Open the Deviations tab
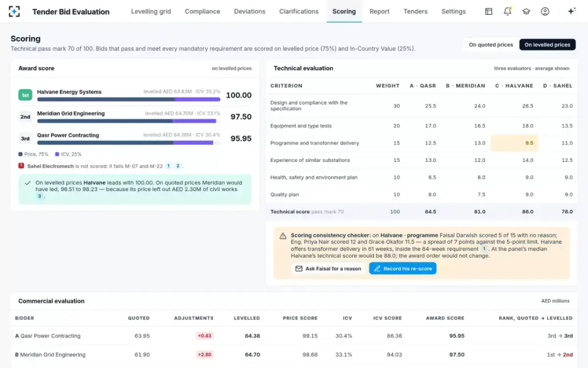The height and width of the screenshot is (368, 588). (249, 11)
